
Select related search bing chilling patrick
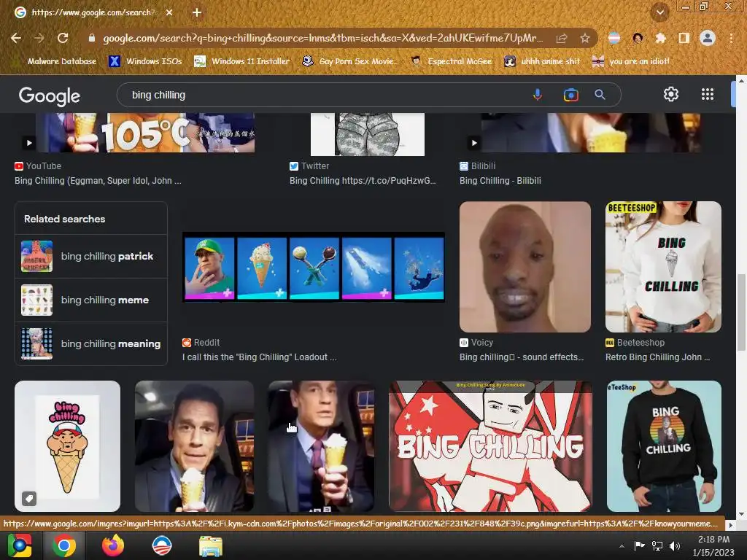pyautogui.click(x=91, y=256)
